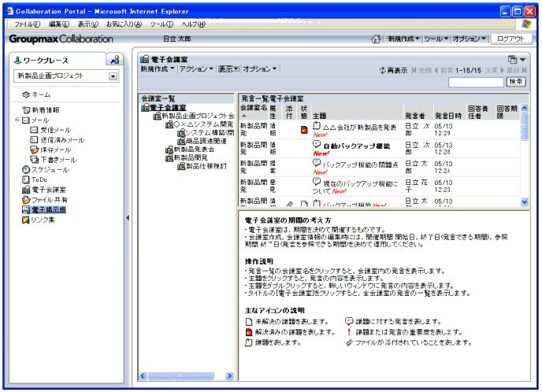Open リンク集 in the sidebar

(x=43, y=220)
